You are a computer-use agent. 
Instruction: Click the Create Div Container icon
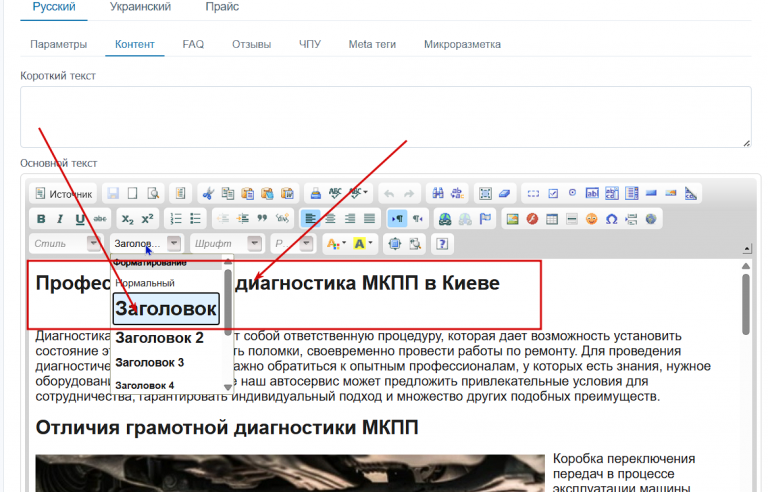[x=282, y=219]
